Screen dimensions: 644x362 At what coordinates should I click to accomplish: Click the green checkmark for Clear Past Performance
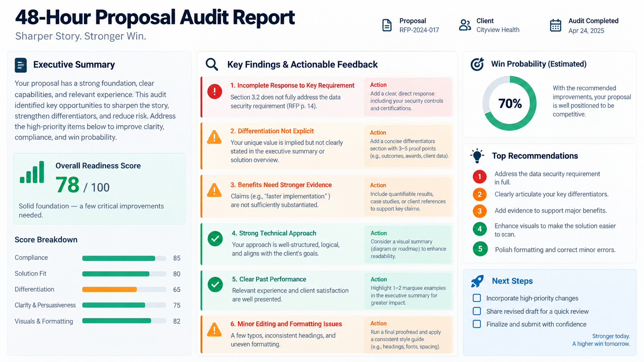(x=215, y=284)
